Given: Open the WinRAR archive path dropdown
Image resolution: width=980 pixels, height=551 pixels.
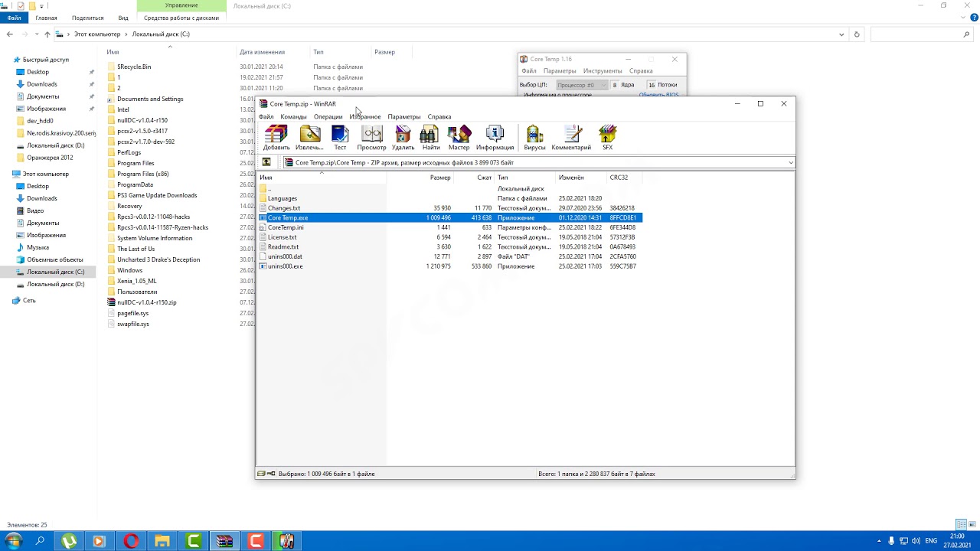Looking at the screenshot, I should tap(791, 162).
